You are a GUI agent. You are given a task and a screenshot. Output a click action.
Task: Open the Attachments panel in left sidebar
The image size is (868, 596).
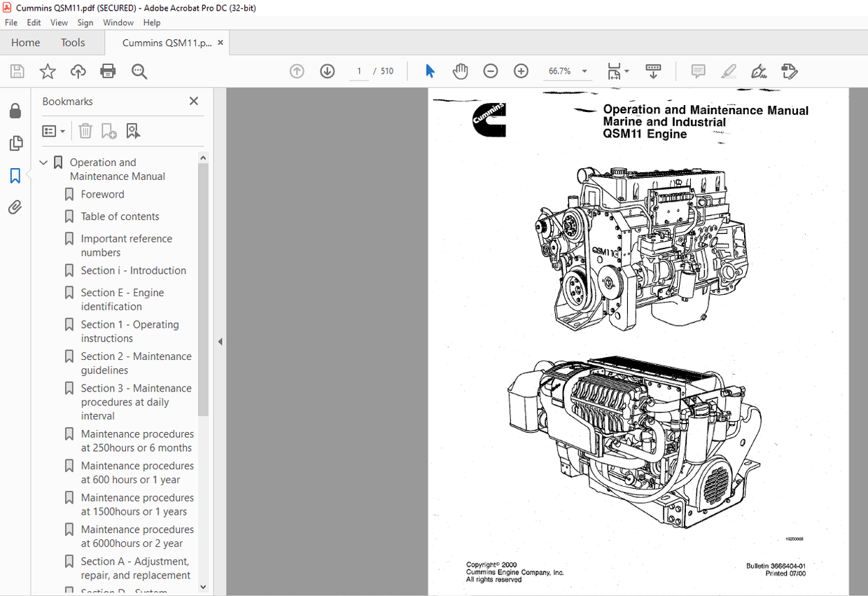pyautogui.click(x=15, y=207)
